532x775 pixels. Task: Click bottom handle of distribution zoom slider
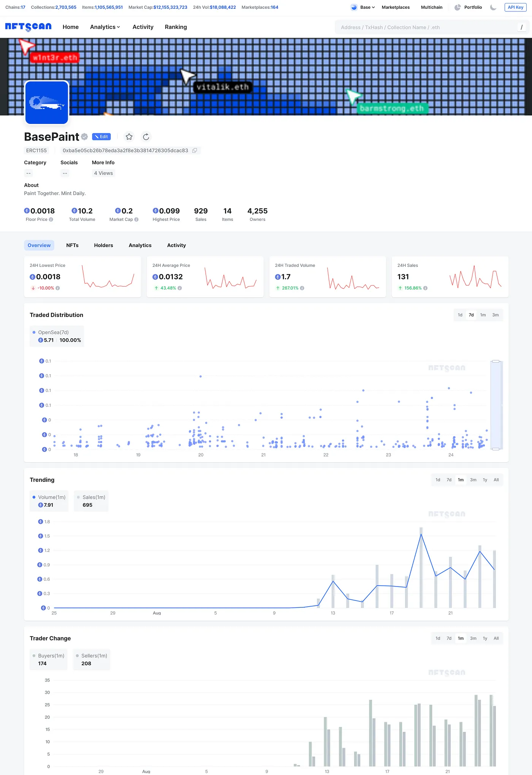point(496,449)
